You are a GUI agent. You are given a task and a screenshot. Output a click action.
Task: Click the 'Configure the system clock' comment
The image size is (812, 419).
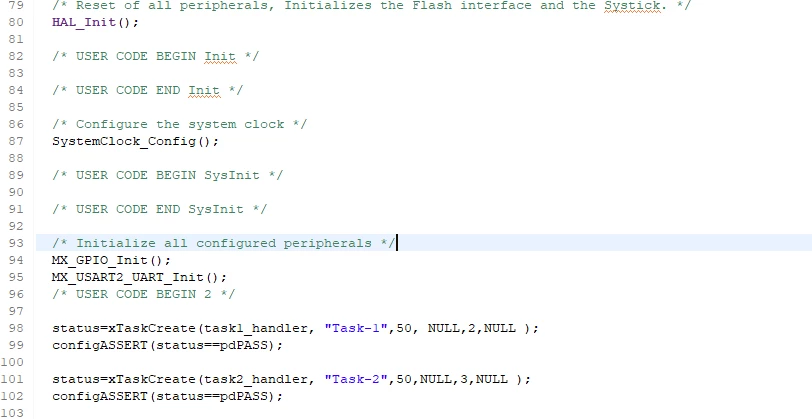click(x=179, y=124)
